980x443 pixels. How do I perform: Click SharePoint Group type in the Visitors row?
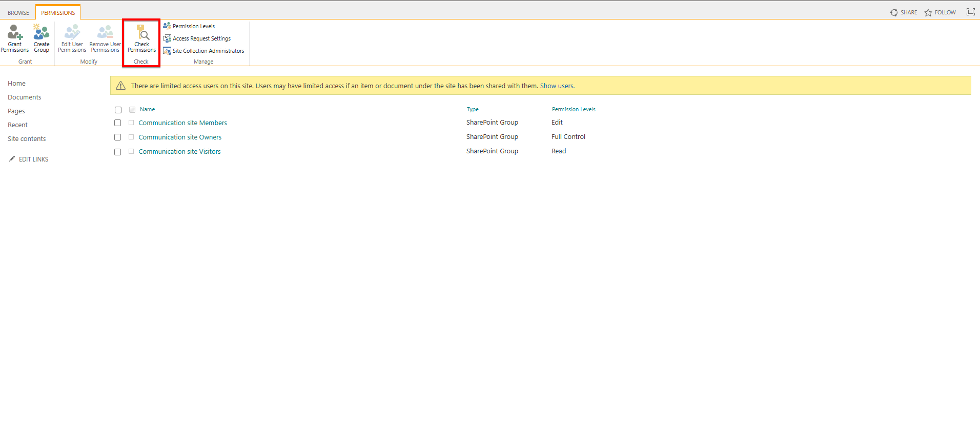coord(492,151)
